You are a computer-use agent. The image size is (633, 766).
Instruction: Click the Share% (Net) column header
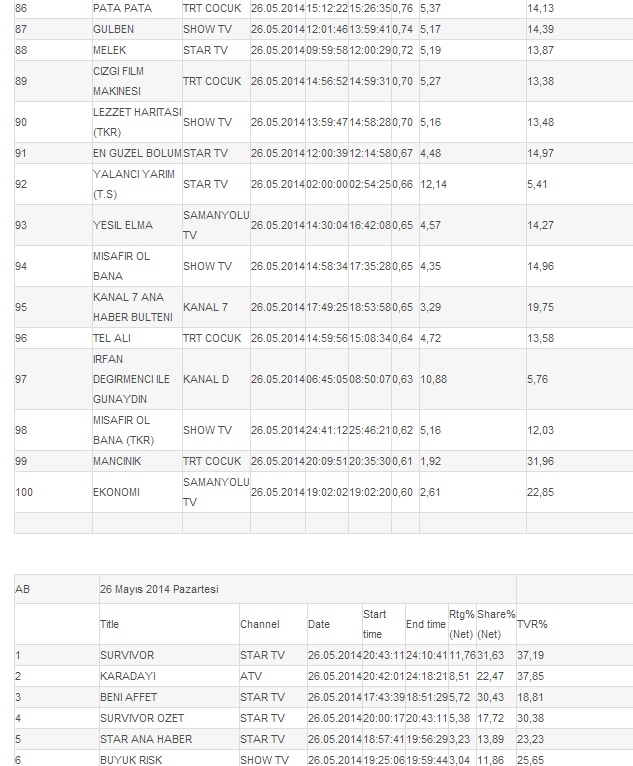point(496,624)
